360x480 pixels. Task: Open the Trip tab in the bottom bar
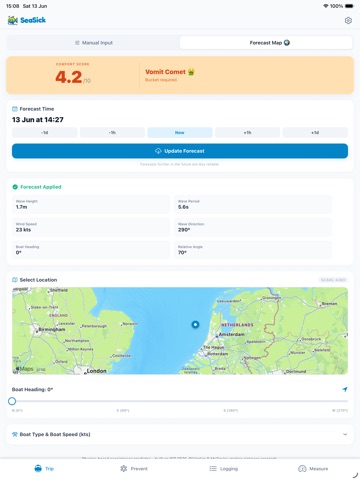click(x=44, y=469)
